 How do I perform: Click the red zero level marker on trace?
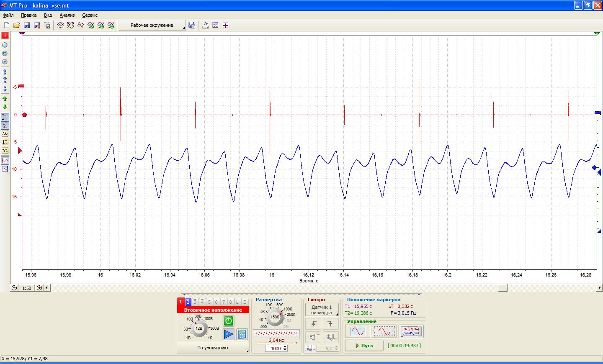pyautogui.click(x=24, y=115)
